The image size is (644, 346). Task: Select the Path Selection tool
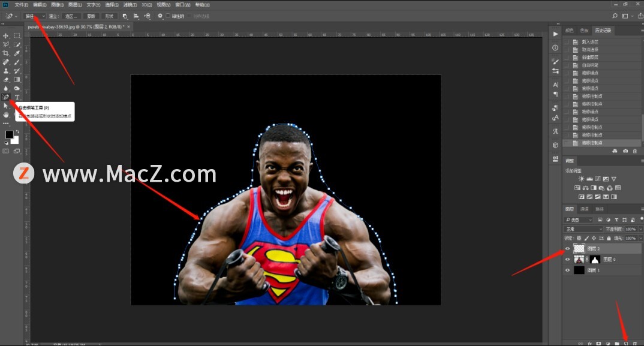pyautogui.click(x=6, y=106)
